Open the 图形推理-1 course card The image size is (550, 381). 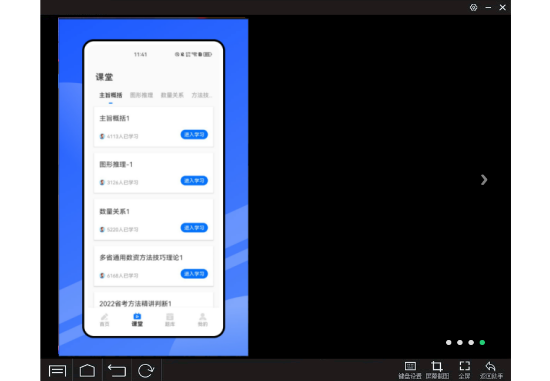click(x=154, y=173)
